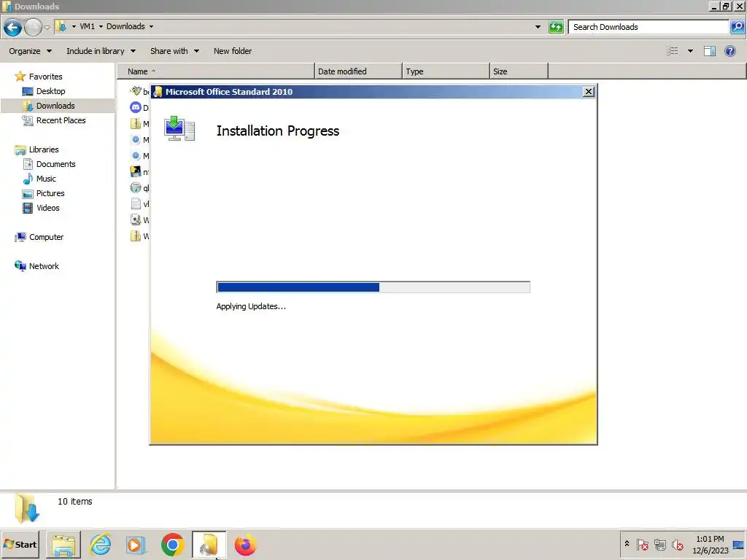Expand the dropdown arrow after Downloads breadcrumb
The width and height of the screenshot is (747, 560).
152,26
